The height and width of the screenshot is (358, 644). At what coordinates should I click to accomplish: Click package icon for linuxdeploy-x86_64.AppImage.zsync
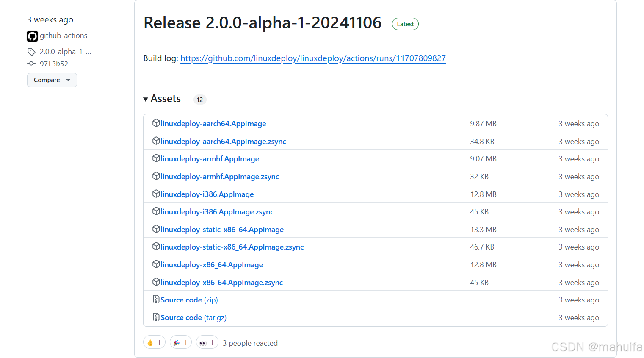(156, 282)
